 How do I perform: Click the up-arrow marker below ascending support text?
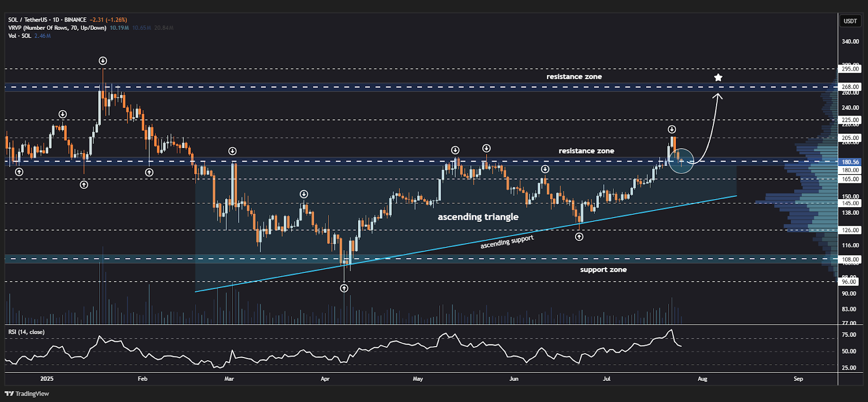point(579,237)
